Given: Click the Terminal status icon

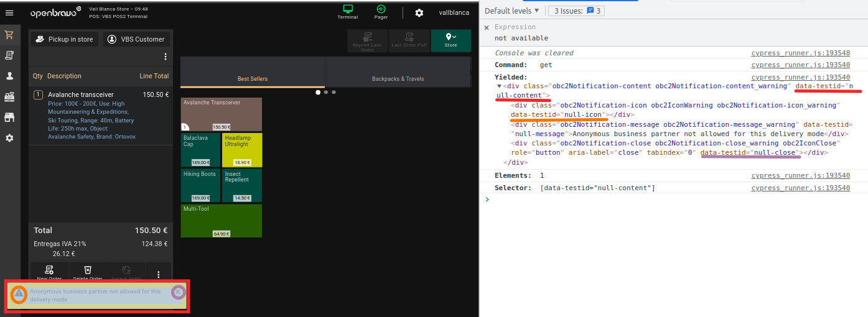Looking at the screenshot, I should click(348, 12).
